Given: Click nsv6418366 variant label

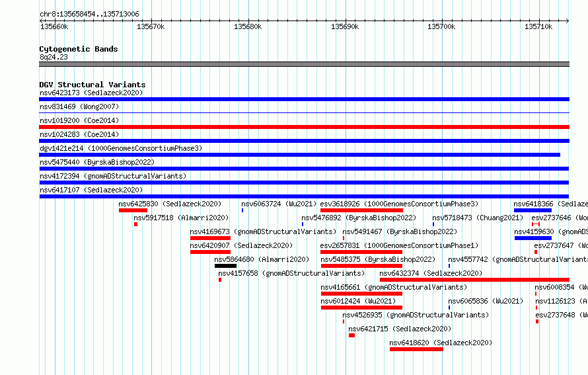Looking at the screenshot, I should [551, 204].
